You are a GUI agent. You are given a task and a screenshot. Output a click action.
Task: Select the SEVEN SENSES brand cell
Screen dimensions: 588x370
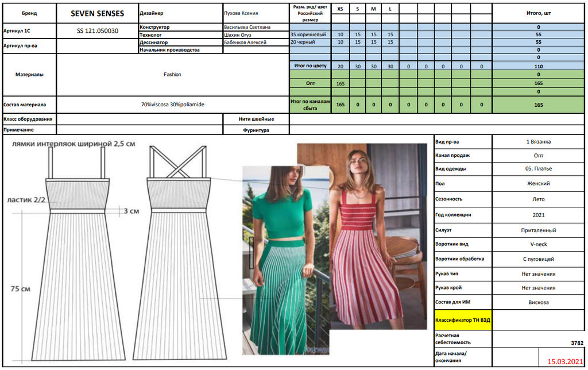click(x=97, y=13)
